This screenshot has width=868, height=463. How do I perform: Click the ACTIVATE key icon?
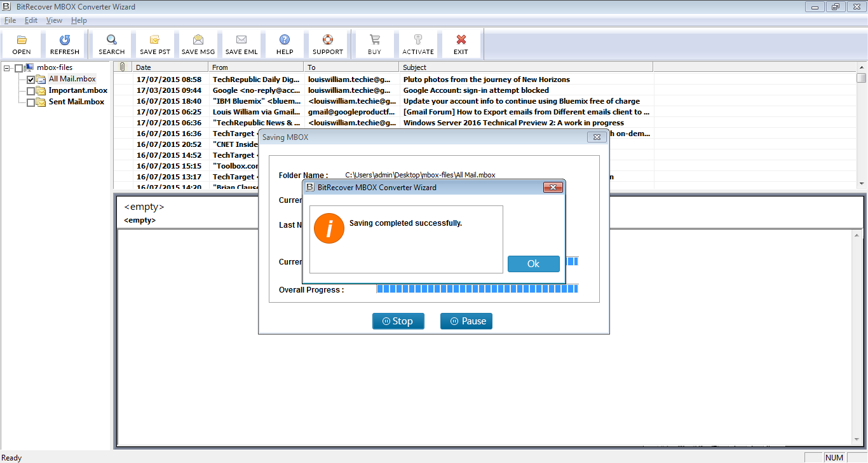(418, 45)
